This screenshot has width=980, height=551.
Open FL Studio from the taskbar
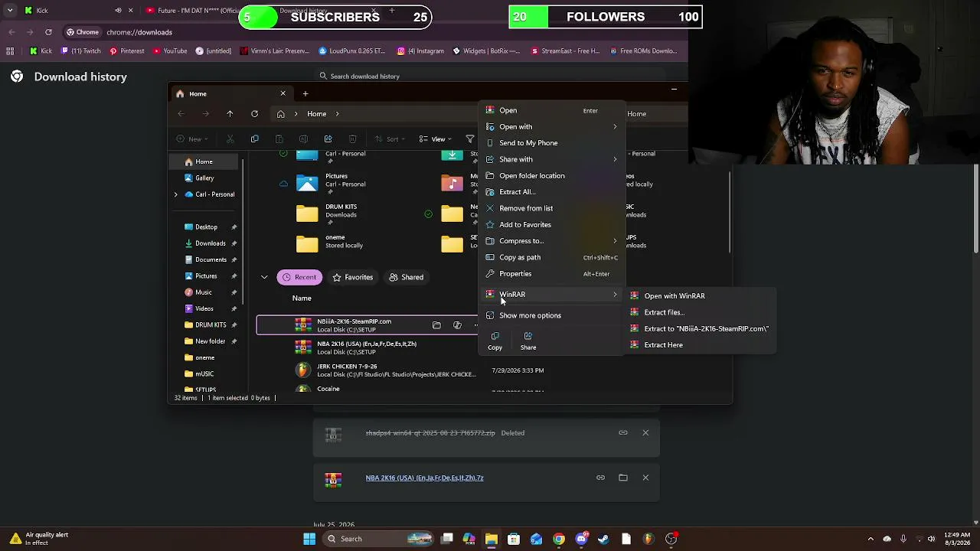[648, 539]
